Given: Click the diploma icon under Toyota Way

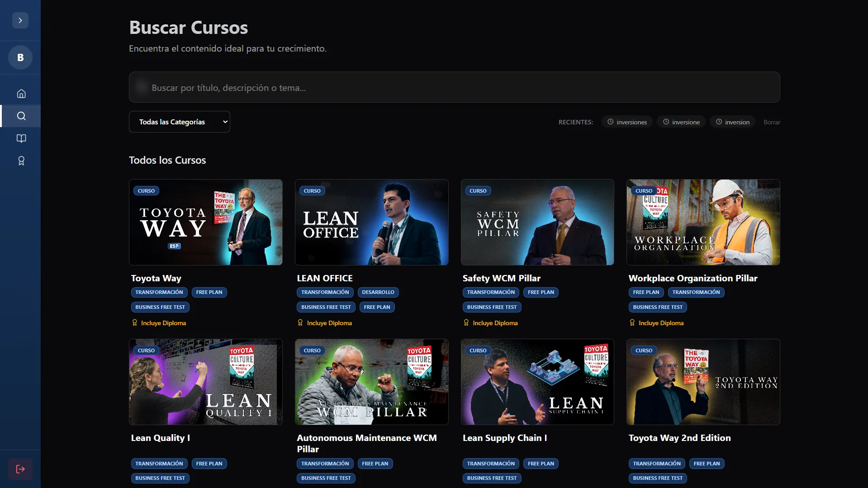Looking at the screenshot, I should [x=134, y=322].
